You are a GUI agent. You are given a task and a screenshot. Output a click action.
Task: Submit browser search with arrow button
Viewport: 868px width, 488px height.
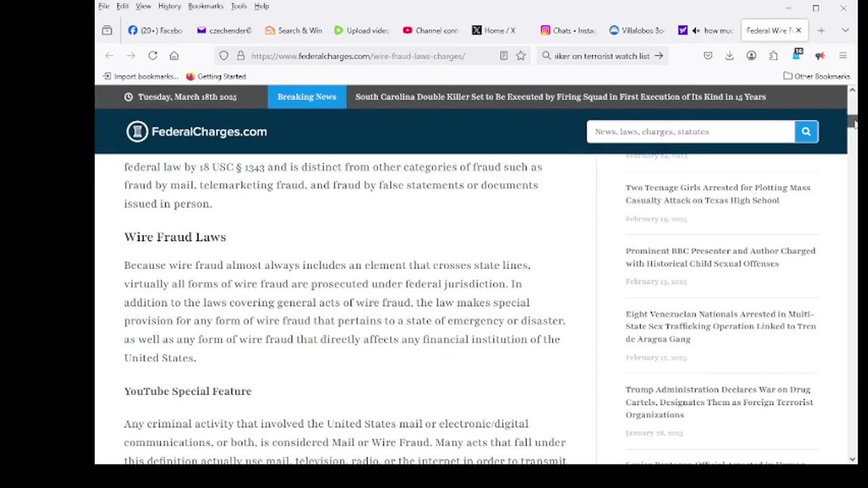658,56
